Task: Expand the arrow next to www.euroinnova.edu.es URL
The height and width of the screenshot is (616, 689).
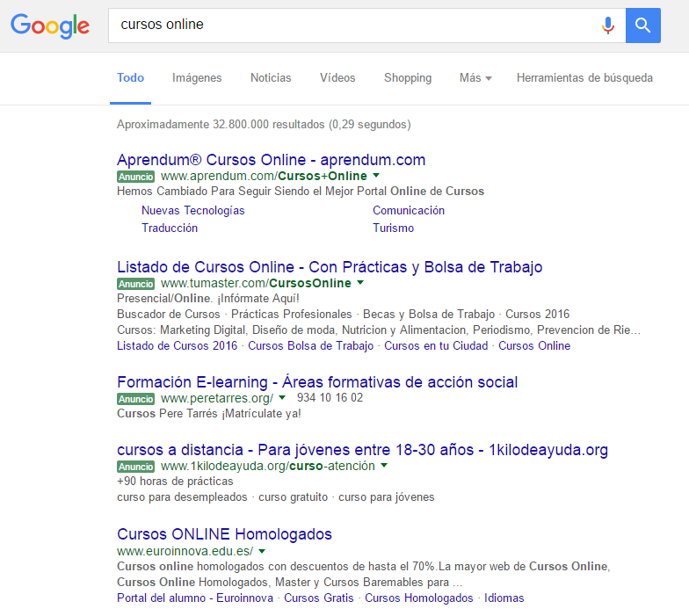Action: tap(262, 551)
